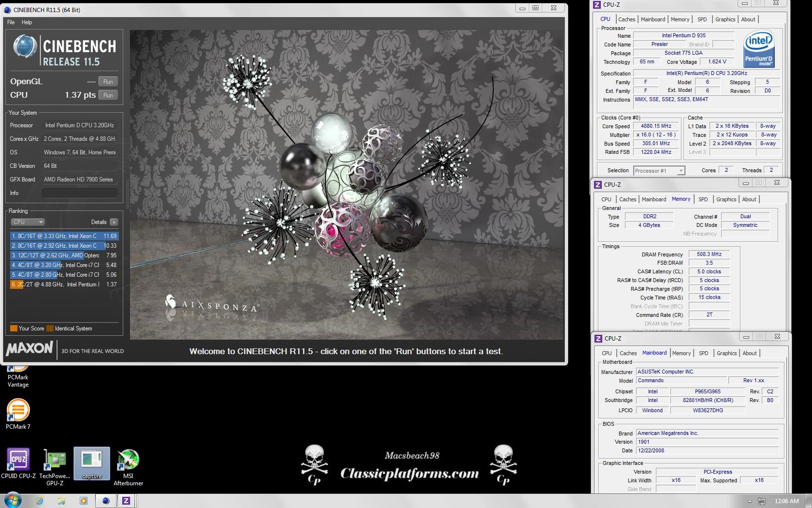Open About tab in Mainboard CPU-Z window
The image size is (812, 508).
(x=750, y=353)
